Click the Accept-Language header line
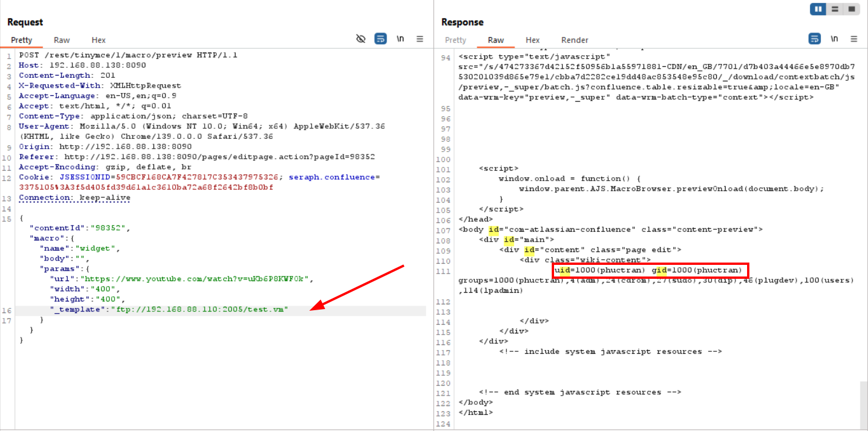Screen dimensions: 868x431 (x=98, y=96)
